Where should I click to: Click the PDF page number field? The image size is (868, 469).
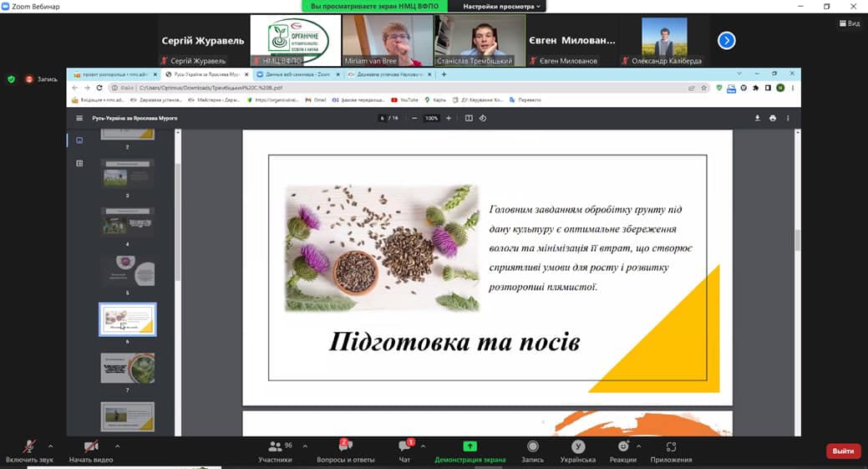coord(382,118)
